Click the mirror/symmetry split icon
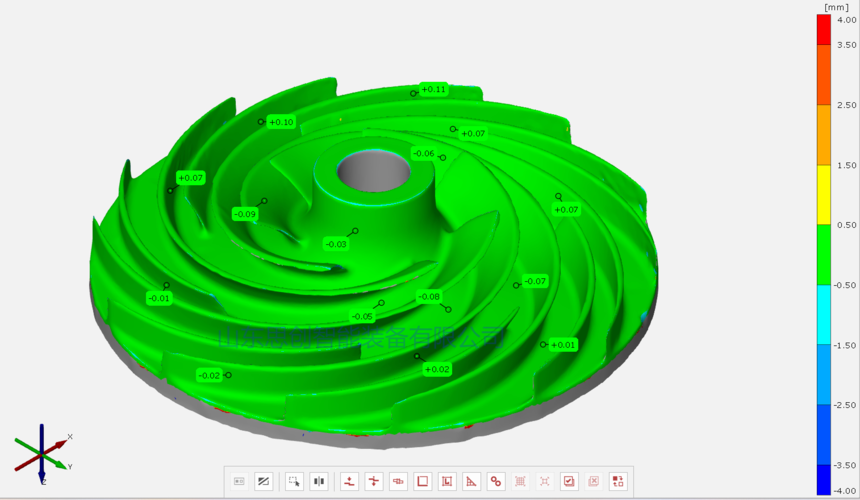The height and width of the screenshot is (500, 860). [319, 481]
